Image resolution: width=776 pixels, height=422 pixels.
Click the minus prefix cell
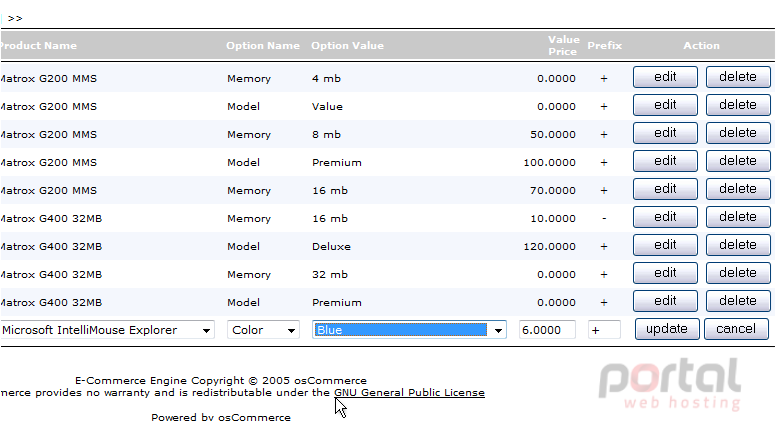[x=604, y=219]
